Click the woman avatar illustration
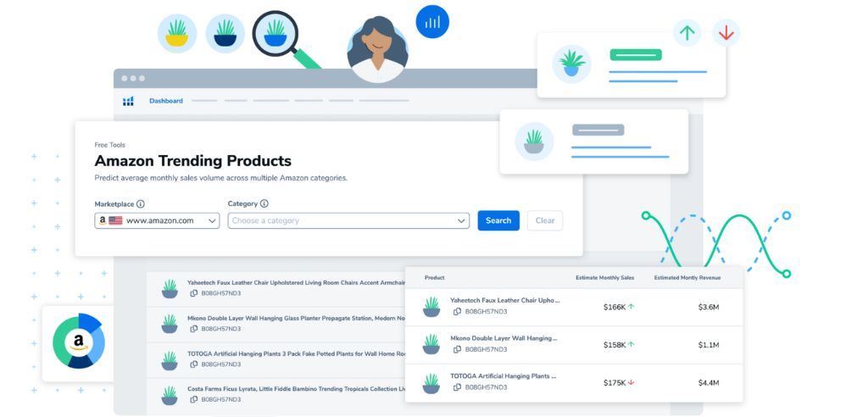 click(377, 50)
